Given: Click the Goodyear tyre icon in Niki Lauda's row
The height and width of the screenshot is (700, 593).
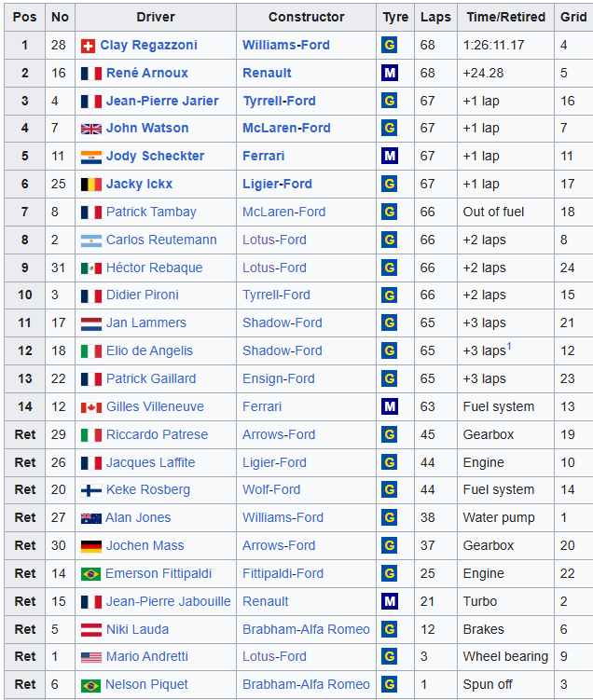Looking at the screenshot, I should 390,629.
